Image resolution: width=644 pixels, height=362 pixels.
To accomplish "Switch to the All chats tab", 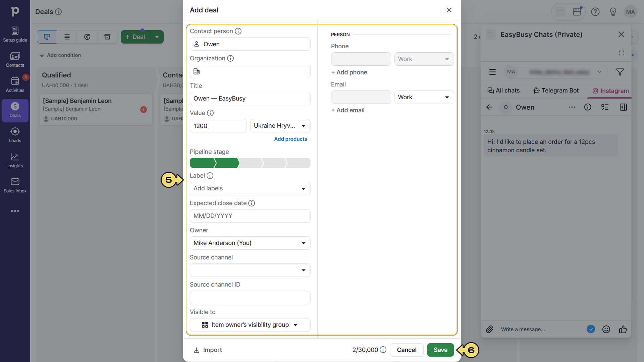I will [x=503, y=90].
